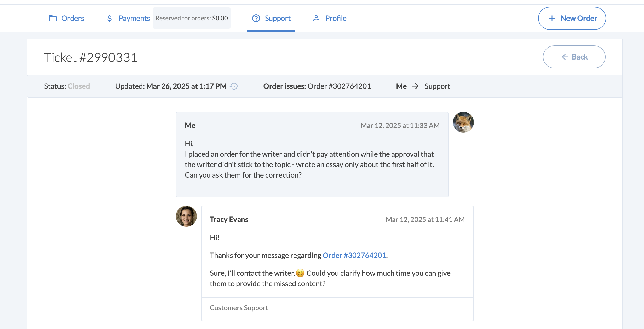Click the arrow between Me and Support

(x=415, y=86)
